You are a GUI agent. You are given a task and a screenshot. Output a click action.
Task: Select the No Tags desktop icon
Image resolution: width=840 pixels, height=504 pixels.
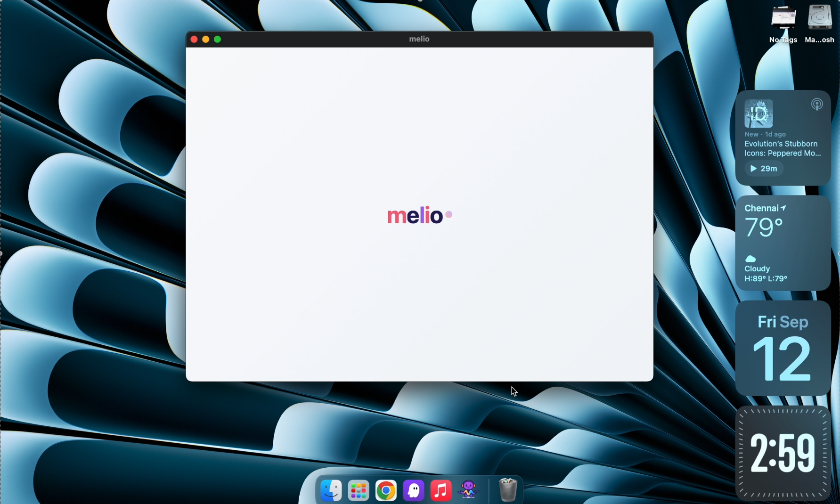pos(783,24)
